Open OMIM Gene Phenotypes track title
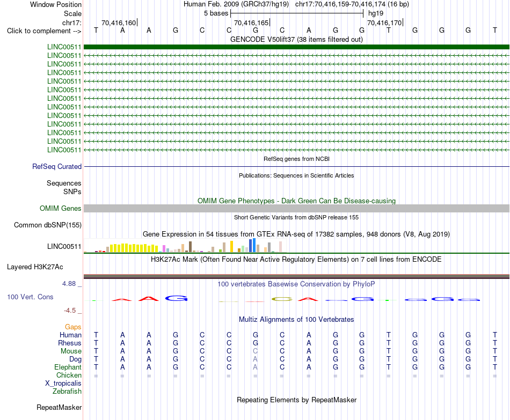510x420 pixels. pyautogui.click(x=296, y=201)
